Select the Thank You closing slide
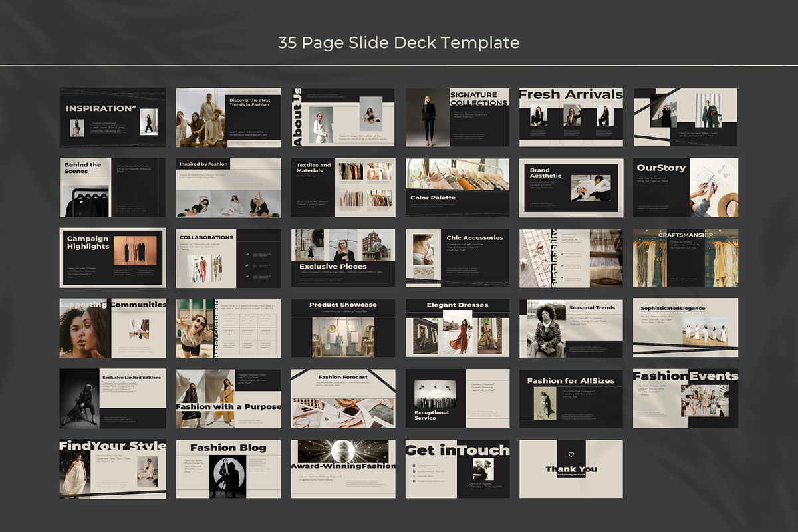Image resolution: width=798 pixels, height=532 pixels. tap(571, 469)
